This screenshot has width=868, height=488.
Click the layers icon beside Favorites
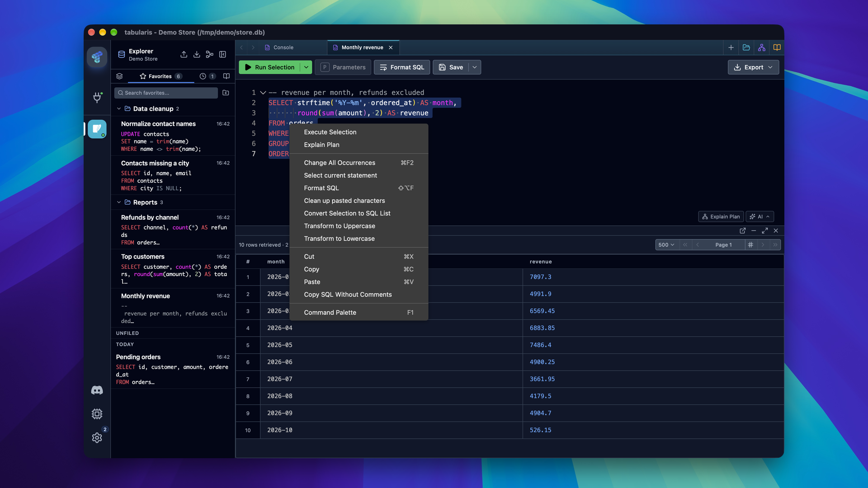(x=119, y=76)
